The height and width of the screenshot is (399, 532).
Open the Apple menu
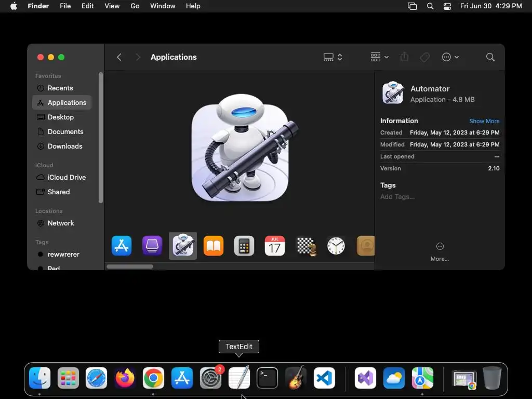tap(14, 6)
